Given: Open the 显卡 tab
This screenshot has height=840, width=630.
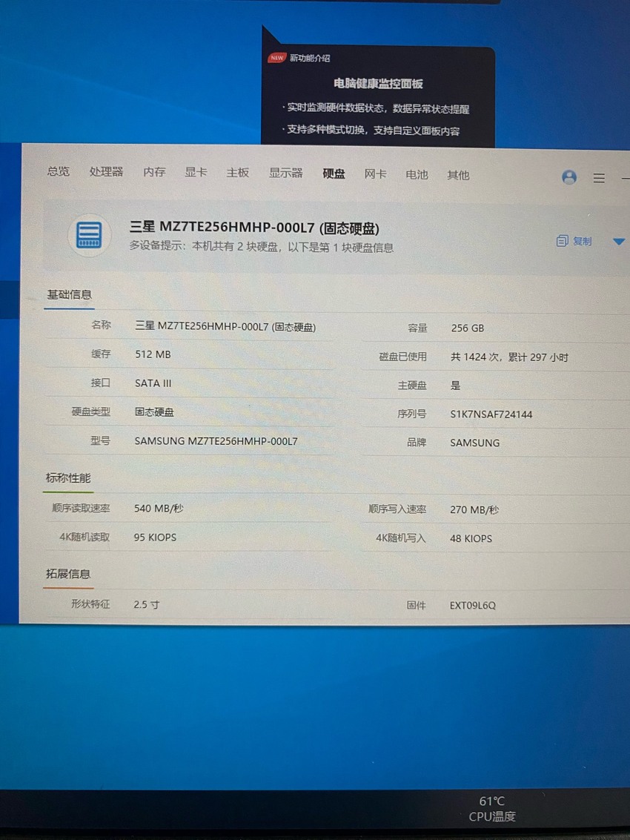Looking at the screenshot, I should (196, 172).
